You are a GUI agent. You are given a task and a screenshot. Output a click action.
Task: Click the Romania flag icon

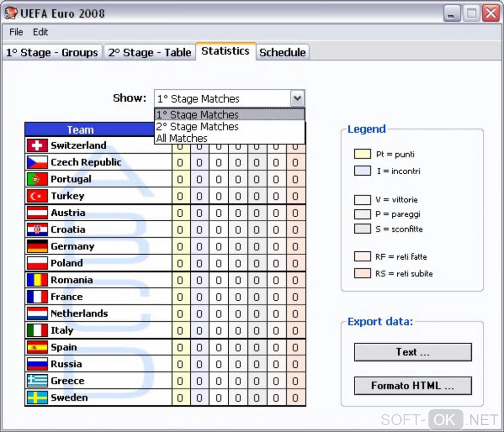[37, 280]
